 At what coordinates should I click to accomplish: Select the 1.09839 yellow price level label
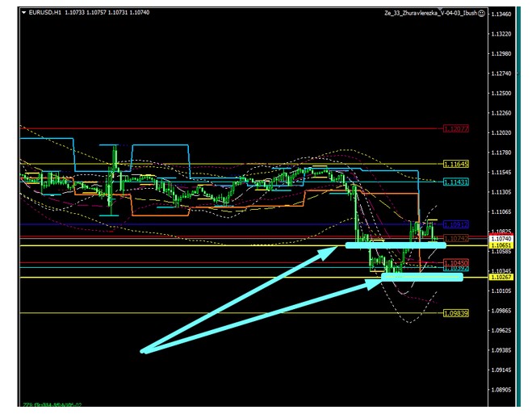point(455,313)
